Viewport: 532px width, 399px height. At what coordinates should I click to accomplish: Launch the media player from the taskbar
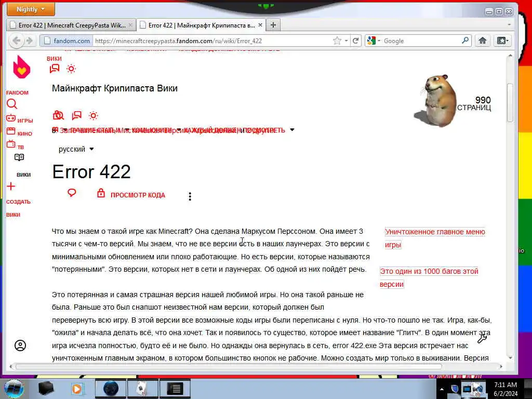click(77, 389)
